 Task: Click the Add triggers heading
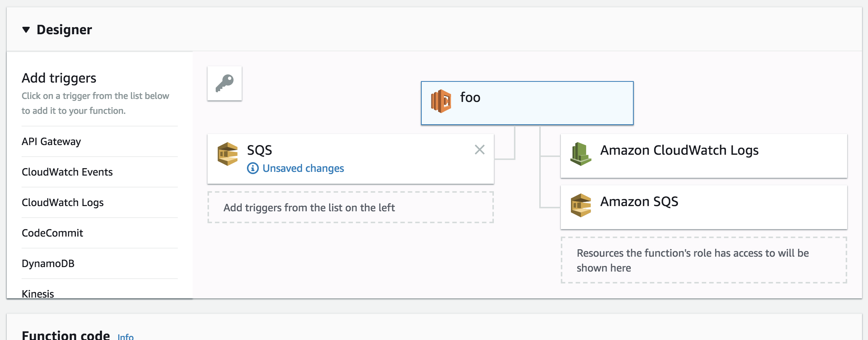59,78
